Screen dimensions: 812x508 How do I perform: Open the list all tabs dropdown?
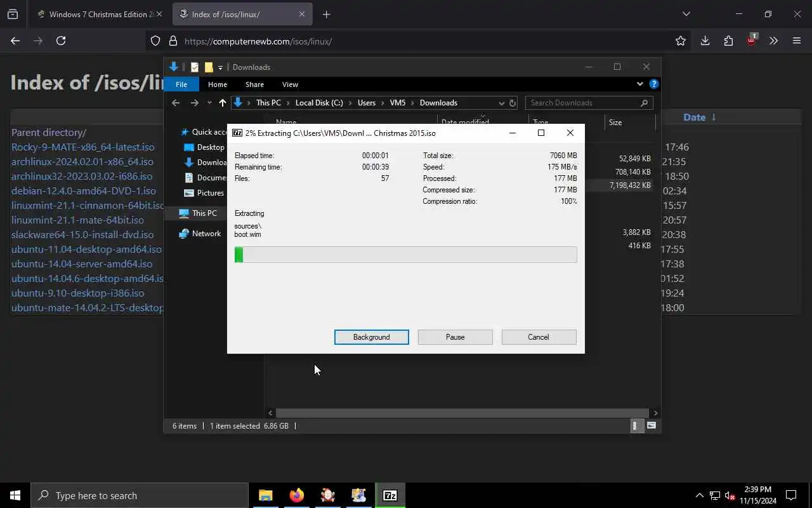click(x=686, y=14)
